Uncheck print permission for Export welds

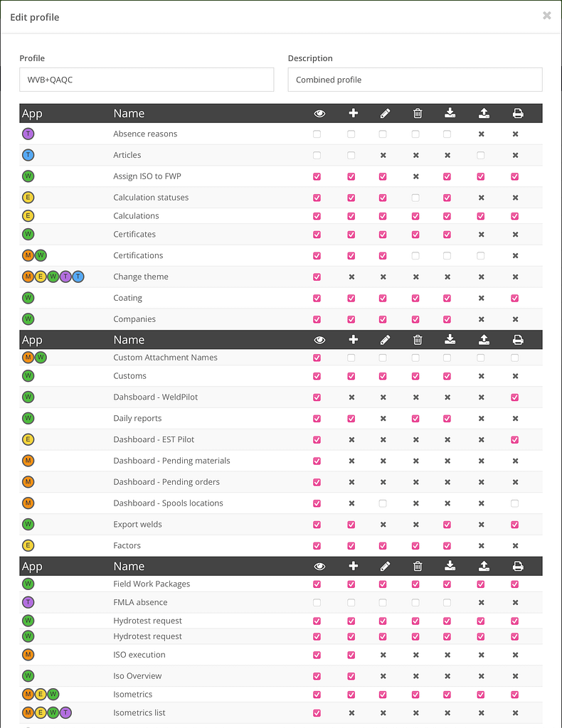point(514,525)
